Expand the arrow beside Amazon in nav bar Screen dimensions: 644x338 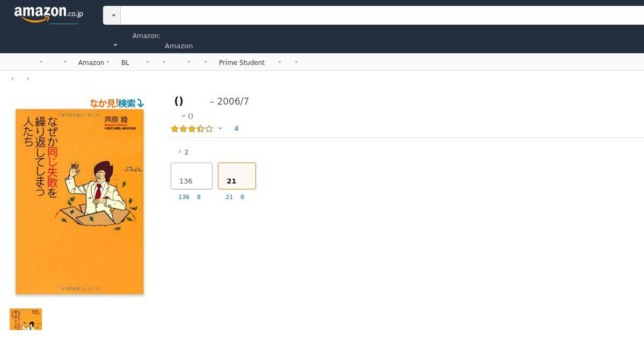[108, 62]
